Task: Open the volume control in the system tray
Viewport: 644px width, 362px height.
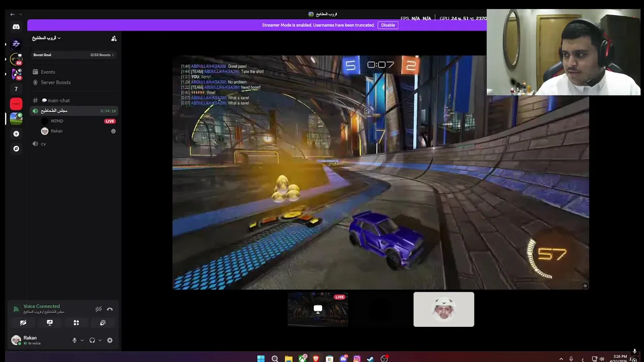Action: [602, 358]
